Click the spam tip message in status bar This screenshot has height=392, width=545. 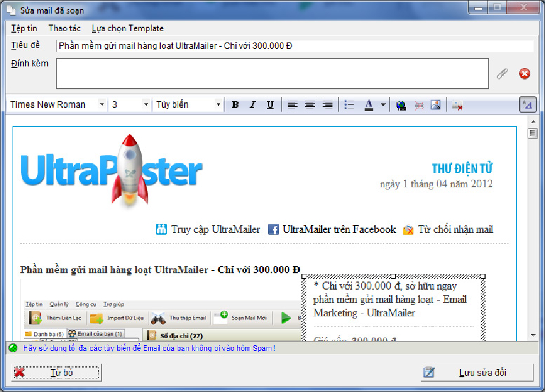[149, 348]
